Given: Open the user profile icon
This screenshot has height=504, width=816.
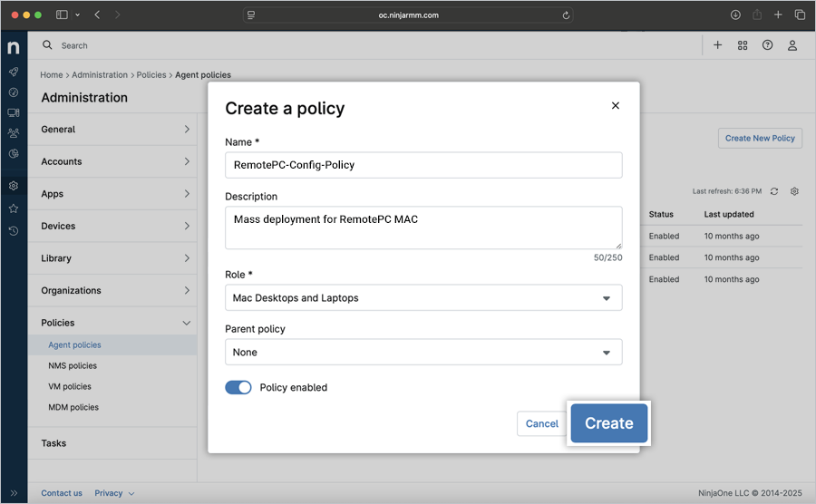Looking at the screenshot, I should coord(792,45).
